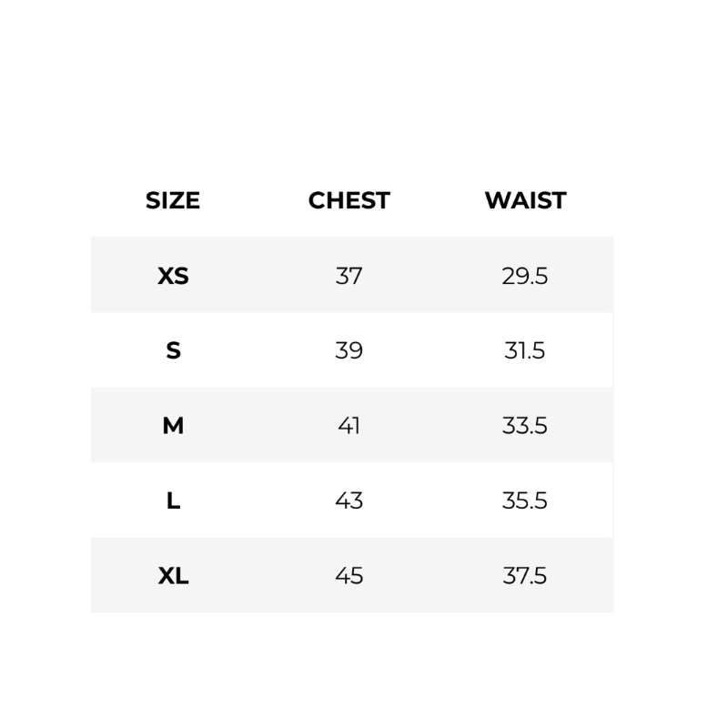Screen dimensions: 728x728
Task: Select the XL size label
Action: tap(173, 576)
